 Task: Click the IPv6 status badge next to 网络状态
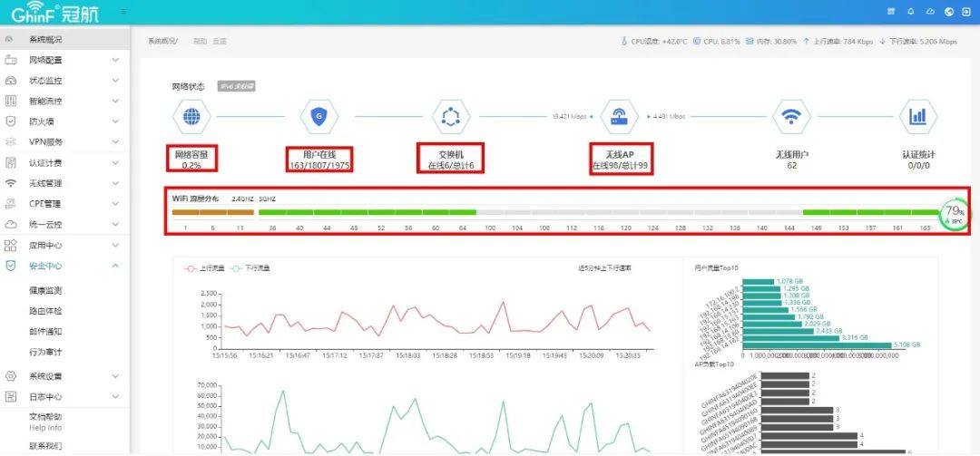pyautogui.click(x=236, y=86)
